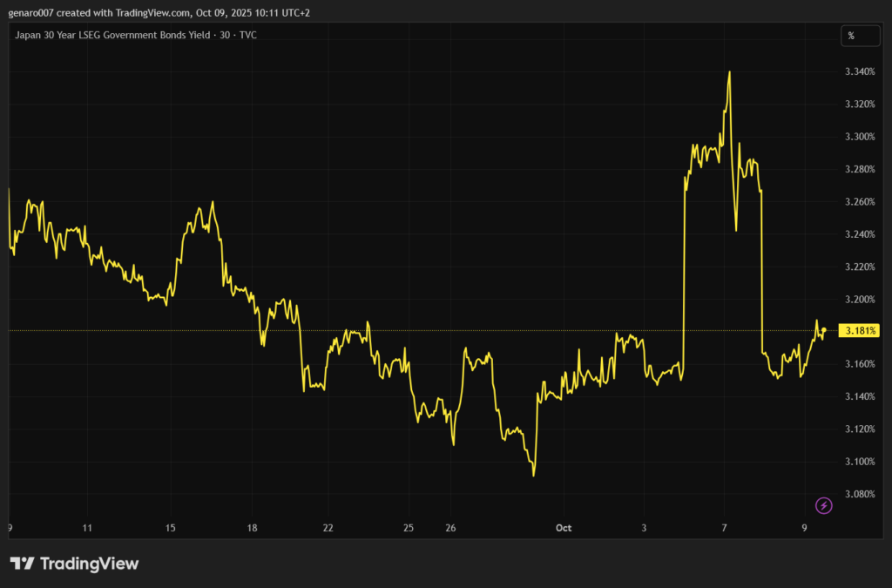Click date label 7 on time axis
Image resolution: width=892 pixels, height=588 pixels.
coord(725,528)
